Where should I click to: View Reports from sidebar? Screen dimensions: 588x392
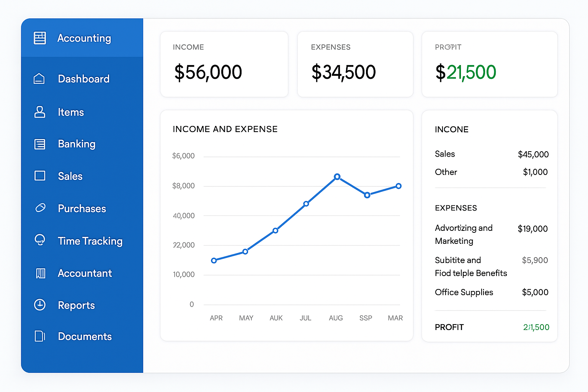[x=76, y=305]
